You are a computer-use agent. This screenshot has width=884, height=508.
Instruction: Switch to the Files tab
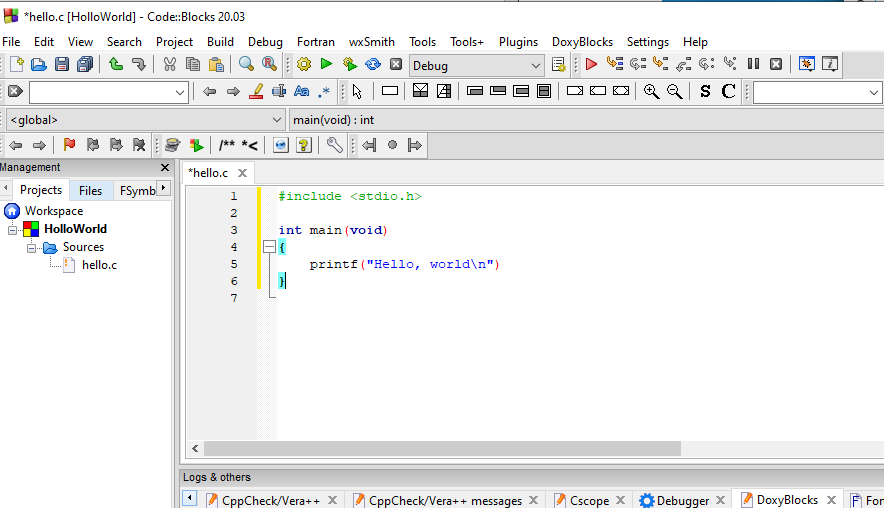90,191
